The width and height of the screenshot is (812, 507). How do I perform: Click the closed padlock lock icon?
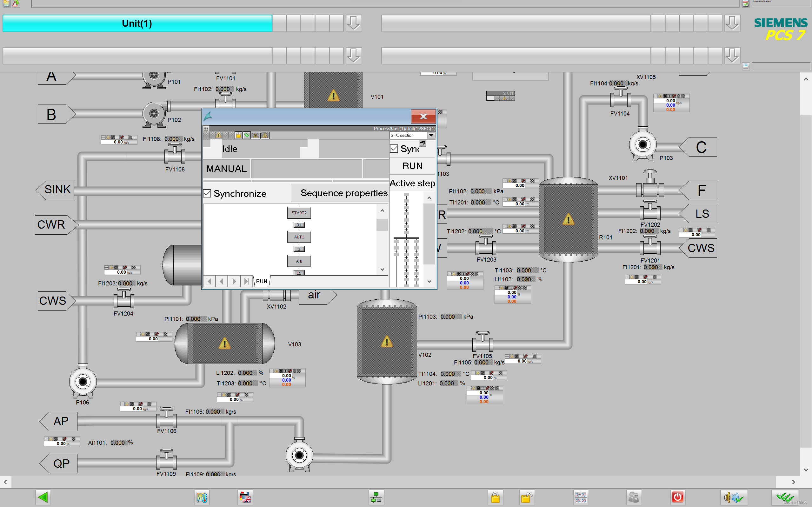495,497
